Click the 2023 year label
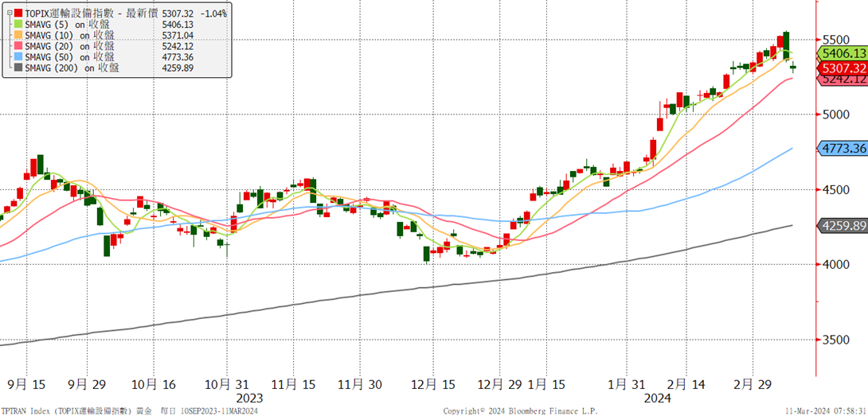 248,399
